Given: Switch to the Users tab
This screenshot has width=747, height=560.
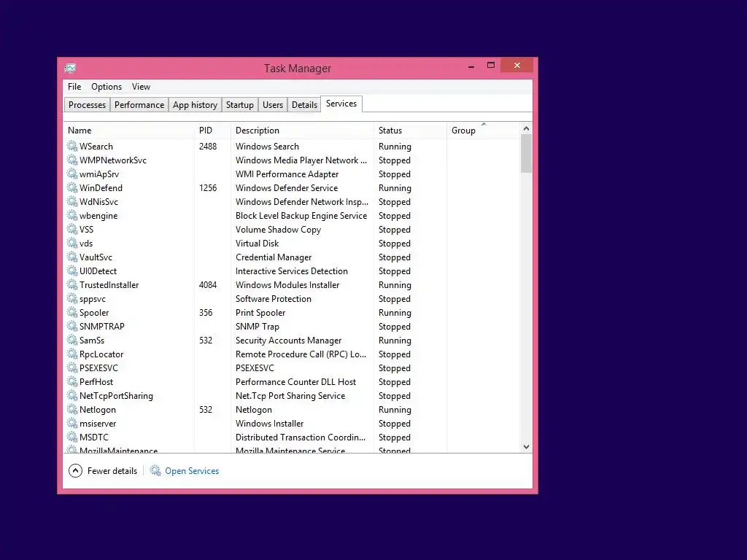Looking at the screenshot, I should tap(273, 105).
